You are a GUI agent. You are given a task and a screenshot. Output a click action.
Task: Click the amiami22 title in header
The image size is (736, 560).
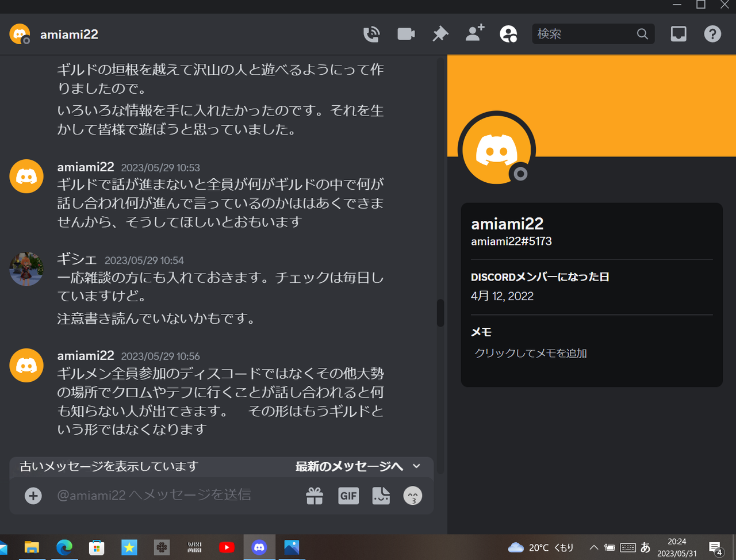pos(69,34)
